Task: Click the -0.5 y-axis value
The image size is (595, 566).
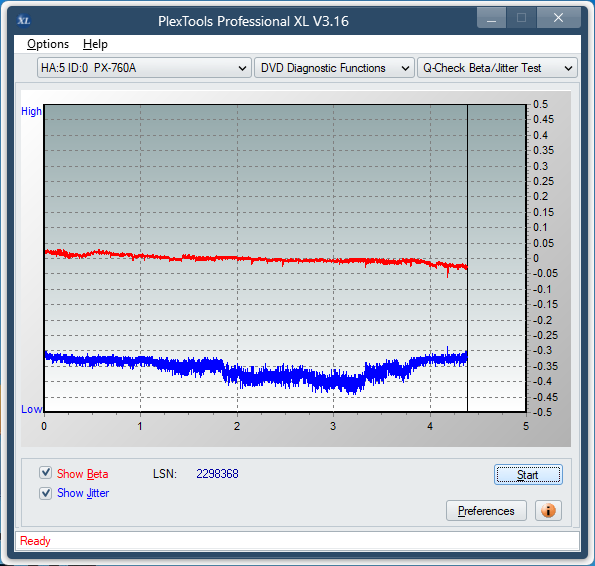Action: click(542, 412)
